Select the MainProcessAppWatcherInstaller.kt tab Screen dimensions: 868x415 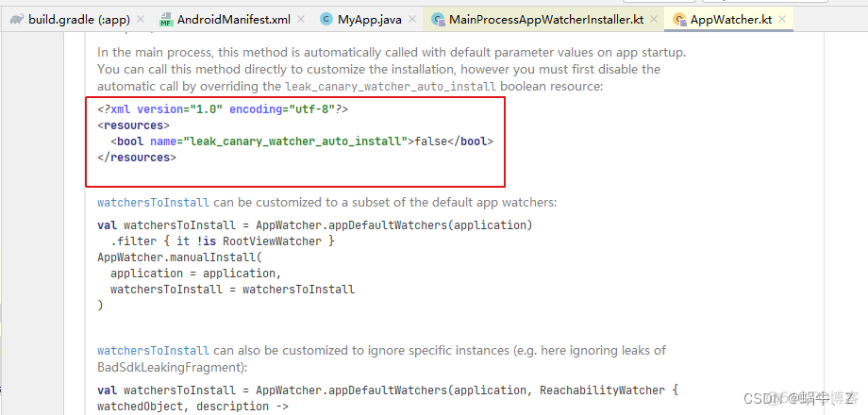click(545, 19)
